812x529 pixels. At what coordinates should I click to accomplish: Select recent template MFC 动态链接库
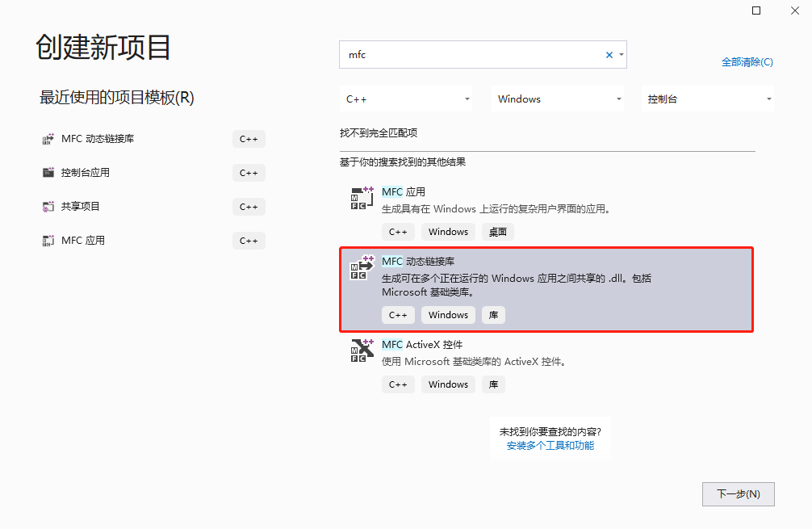(98, 139)
